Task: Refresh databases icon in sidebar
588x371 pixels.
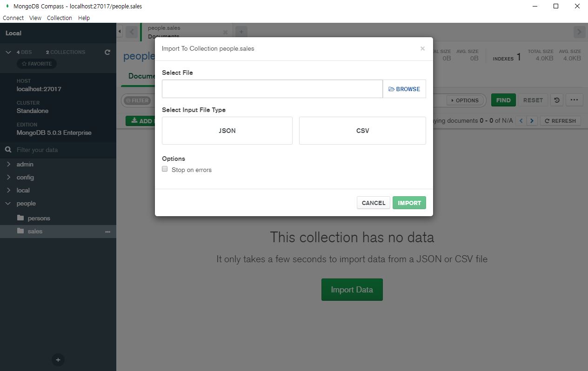Action: point(107,52)
